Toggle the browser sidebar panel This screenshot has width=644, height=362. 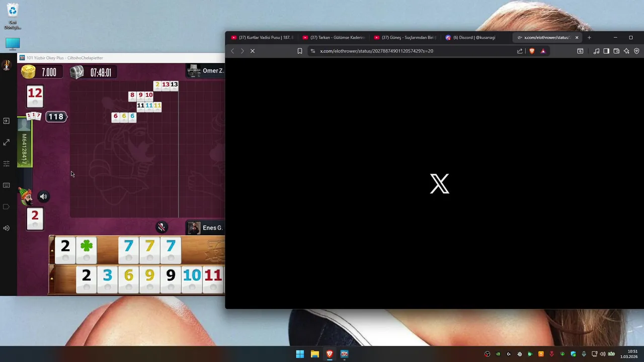pos(606,51)
